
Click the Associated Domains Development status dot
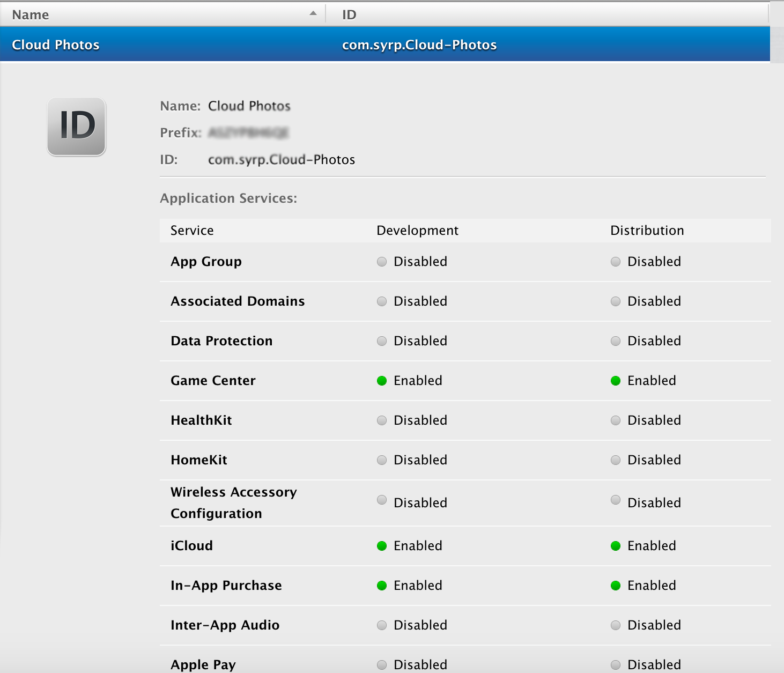[382, 301]
